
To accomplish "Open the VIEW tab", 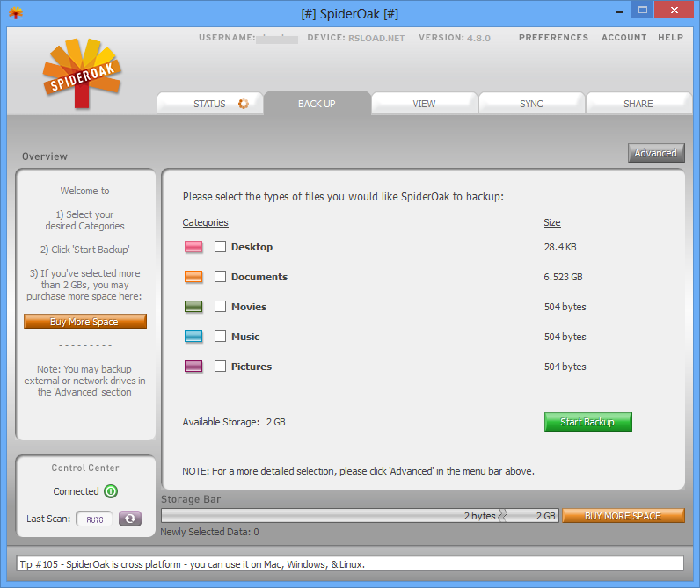I will pyautogui.click(x=424, y=104).
